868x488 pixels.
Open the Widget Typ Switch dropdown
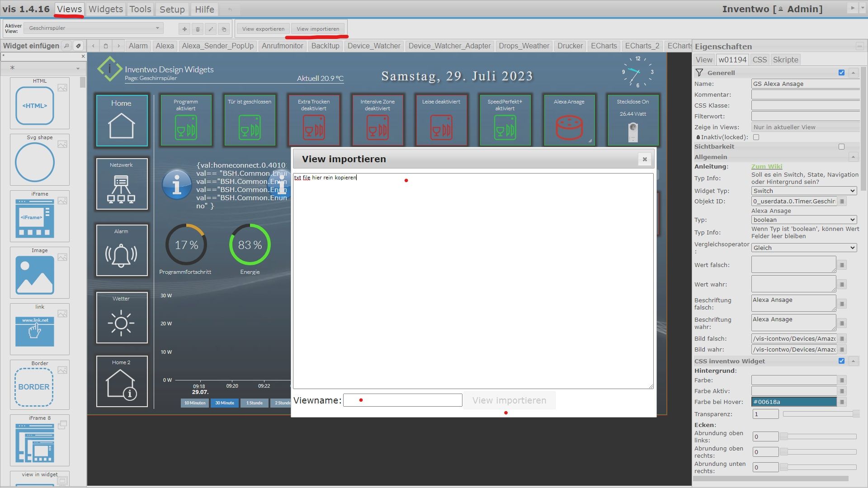804,191
